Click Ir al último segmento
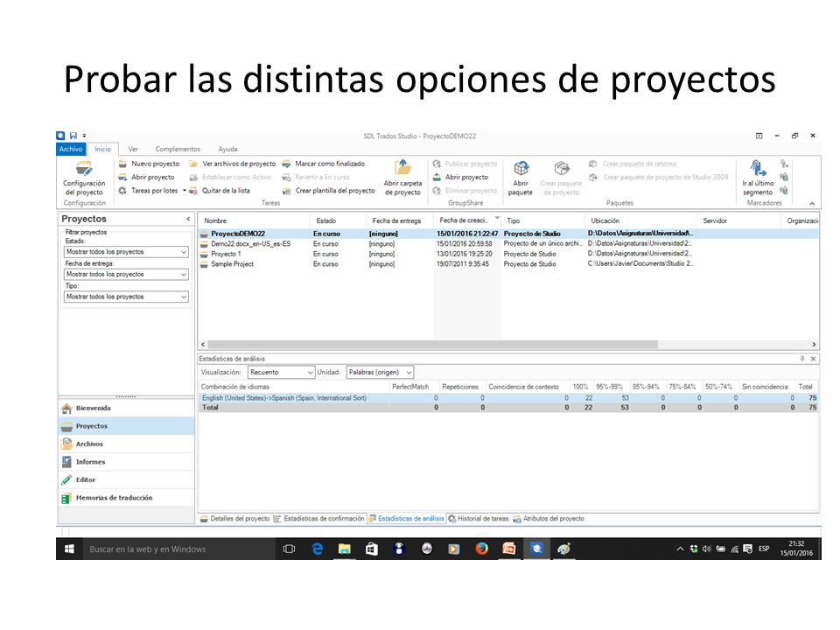Viewport: 840px width, 630px height. (758, 178)
